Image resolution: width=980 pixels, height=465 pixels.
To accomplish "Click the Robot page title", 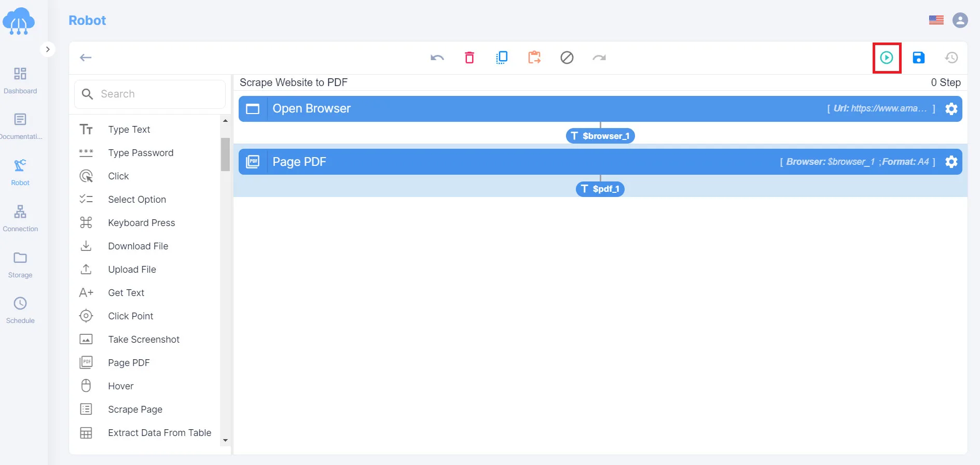I will (x=87, y=20).
